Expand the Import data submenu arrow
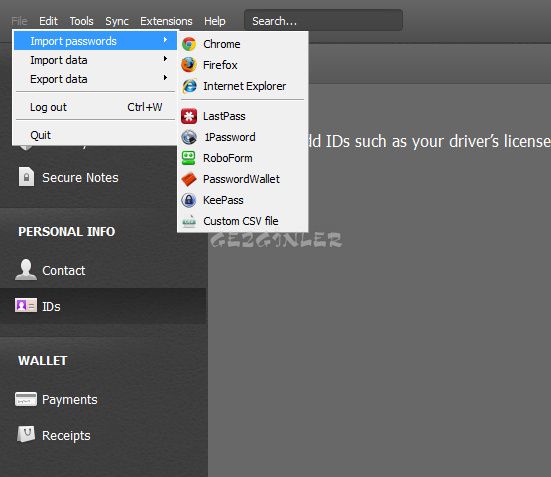 165,59
